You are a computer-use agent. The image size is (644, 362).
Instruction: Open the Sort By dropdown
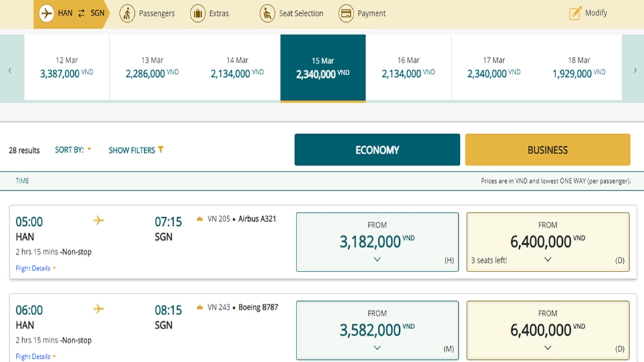coord(73,150)
